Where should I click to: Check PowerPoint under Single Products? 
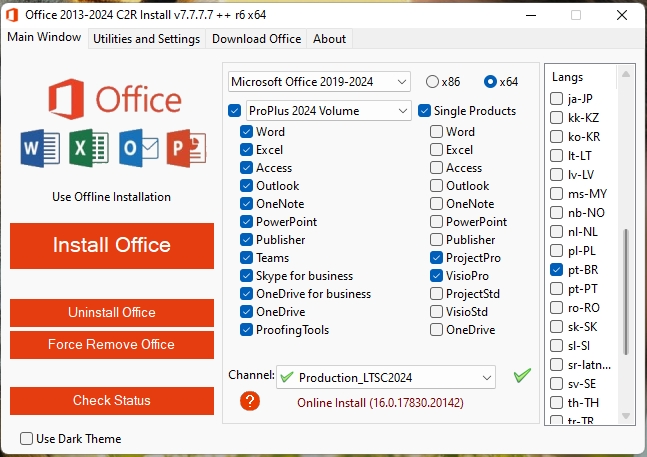click(x=436, y=221)
